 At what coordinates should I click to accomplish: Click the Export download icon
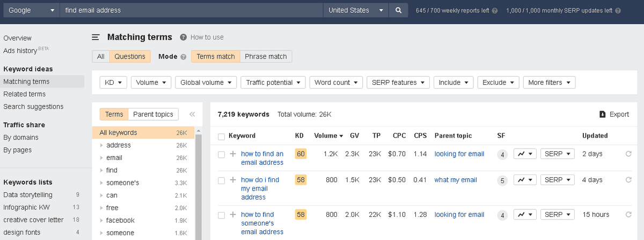point(603,114)
